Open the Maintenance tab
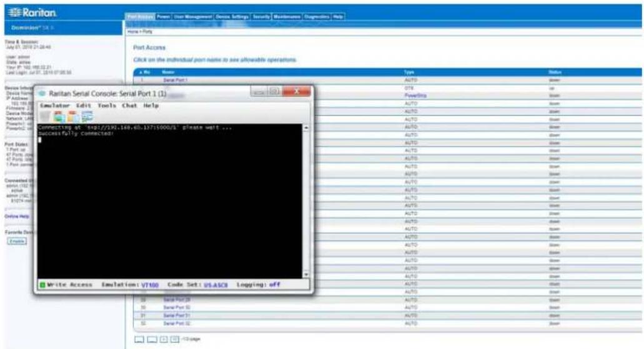Image resolution: width=644 pixels, height=349 pixels. (287, 16)
